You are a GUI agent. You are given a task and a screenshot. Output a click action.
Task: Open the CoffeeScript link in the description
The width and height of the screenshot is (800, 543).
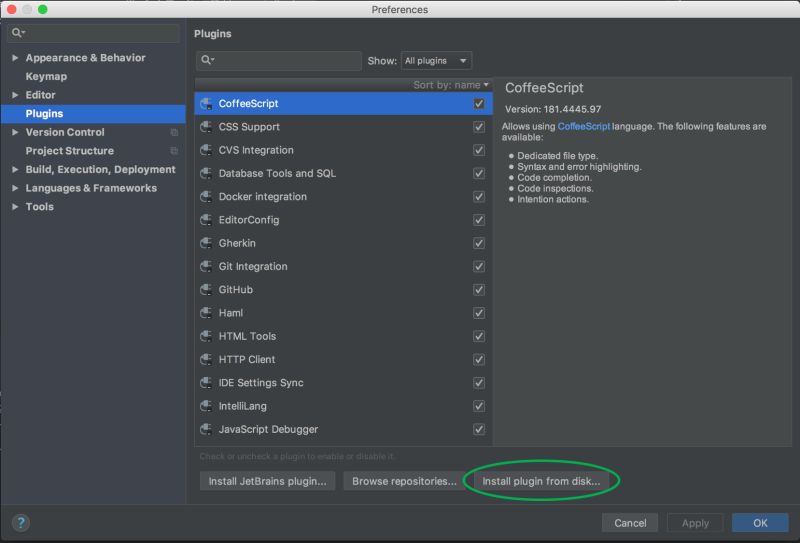tap(584, 126)
